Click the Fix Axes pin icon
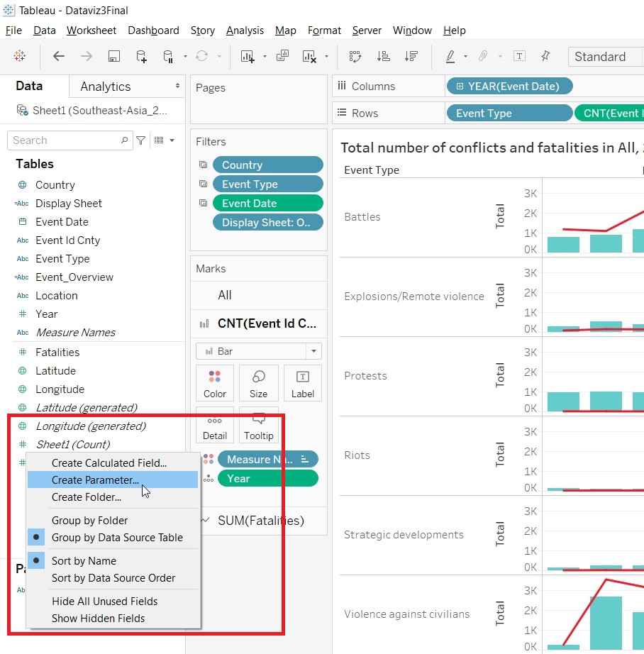The height and width of the screenshot is (654, 644). coord(545,57)
